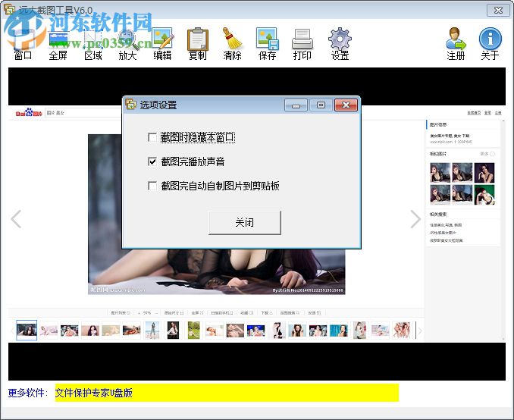Open the 文件保护专家U盘版 link
This screenshot has height=420, width=514.
tap(94, 393)
